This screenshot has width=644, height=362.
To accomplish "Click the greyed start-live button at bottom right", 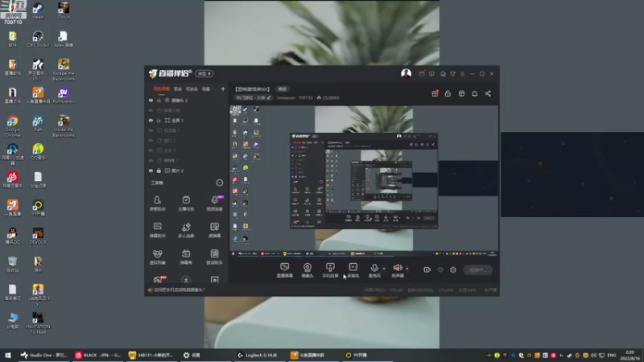I will pyautogui.click(x=478, y=269).
